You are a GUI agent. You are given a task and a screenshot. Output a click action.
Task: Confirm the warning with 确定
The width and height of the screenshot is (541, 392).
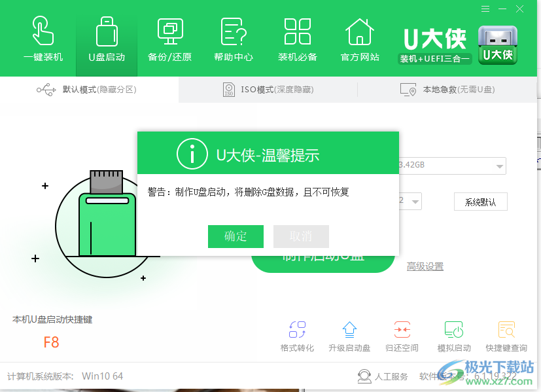pyautogui.click(x=236, y=236)
